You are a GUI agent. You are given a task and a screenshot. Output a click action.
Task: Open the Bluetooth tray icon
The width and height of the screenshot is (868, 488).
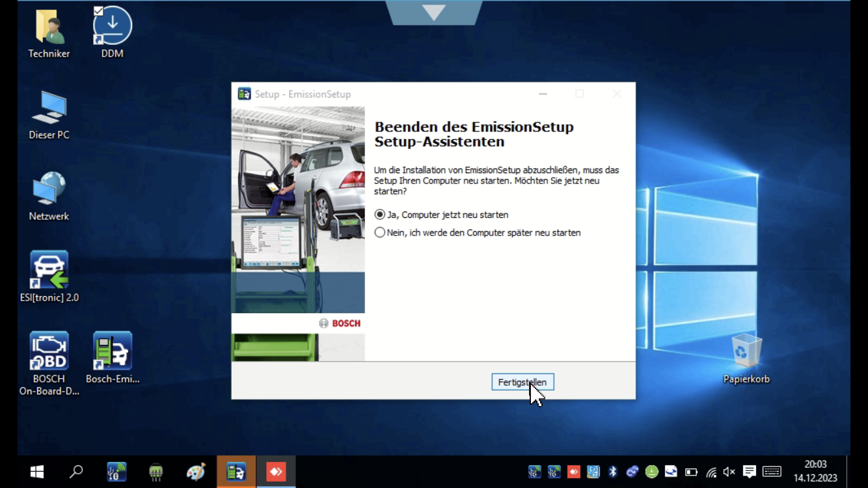612,472
